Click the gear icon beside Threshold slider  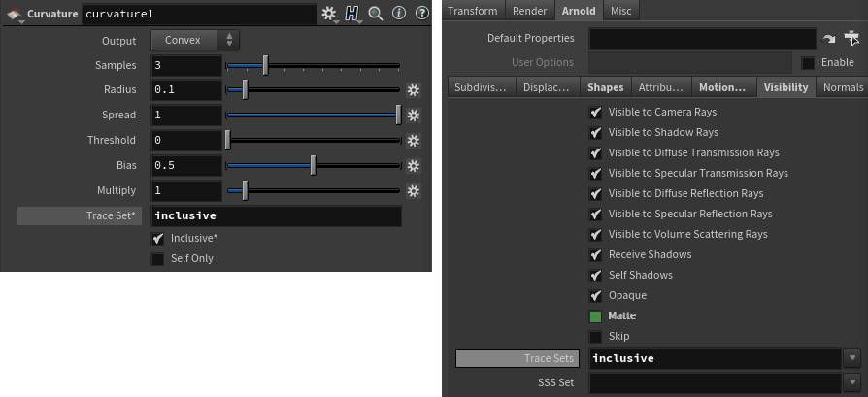413,140
